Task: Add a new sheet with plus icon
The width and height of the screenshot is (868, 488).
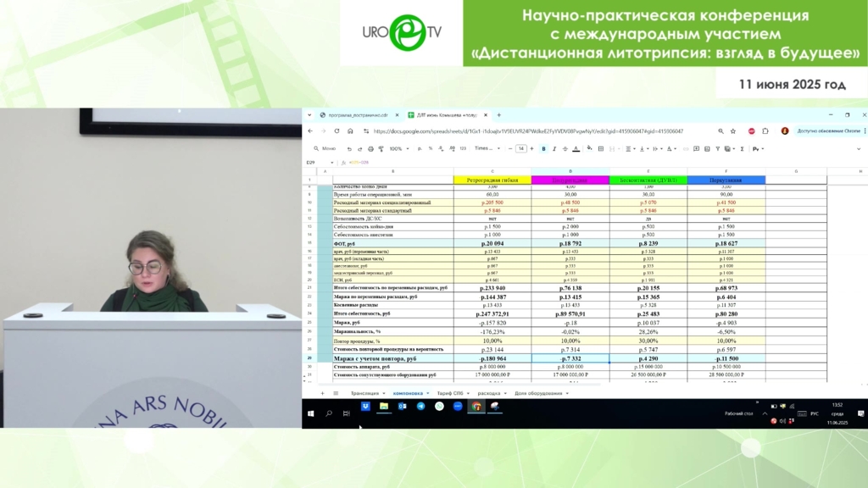Action: (x=322, y=393)
